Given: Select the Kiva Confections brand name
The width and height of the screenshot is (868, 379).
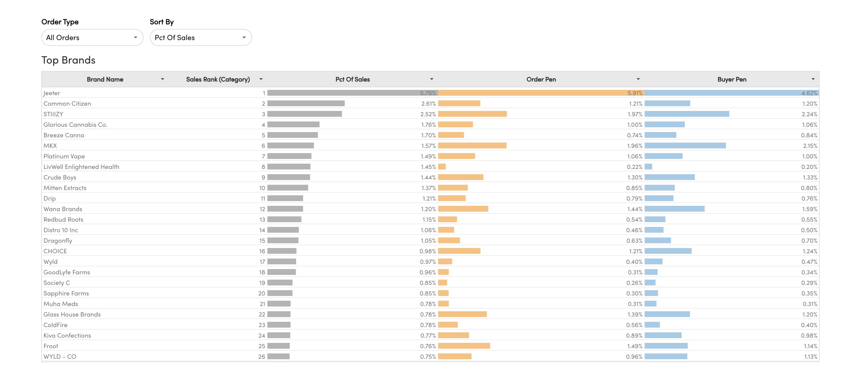Looking at the screenshot, I should (67, 335).
